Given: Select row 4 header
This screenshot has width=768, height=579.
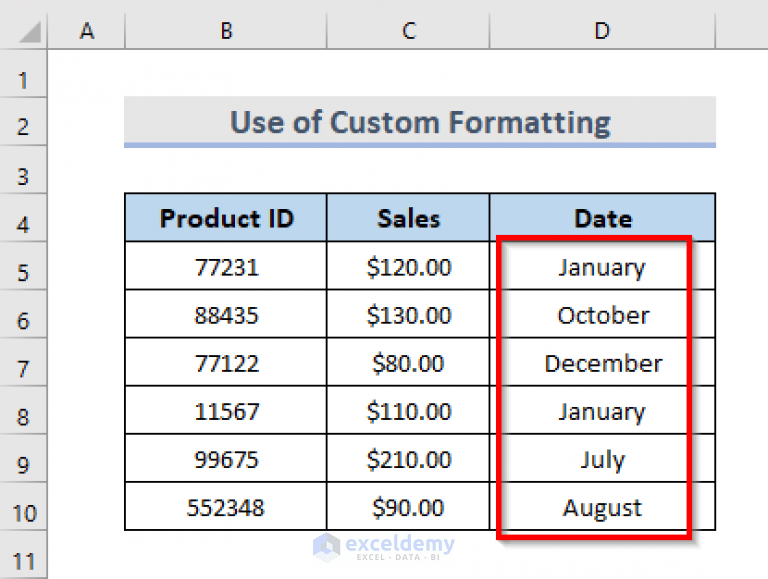Looking at the screenshot, I should pyautogui.click(x=23, y=217).
